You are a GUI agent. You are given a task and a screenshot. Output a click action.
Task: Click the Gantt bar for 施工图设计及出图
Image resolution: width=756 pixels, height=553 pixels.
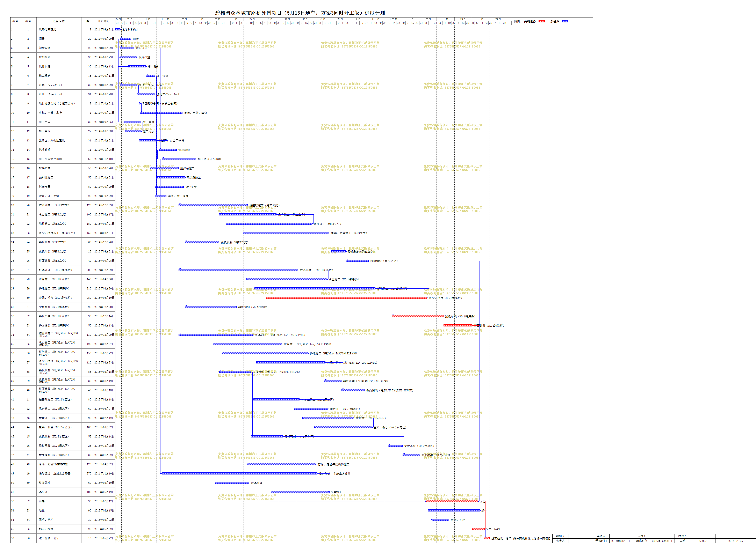pos(179,159)
